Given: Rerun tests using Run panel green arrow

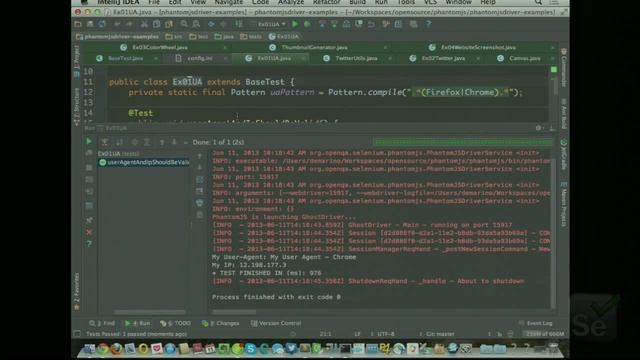Looking at the screenshot, I should [x=89, y=142].
